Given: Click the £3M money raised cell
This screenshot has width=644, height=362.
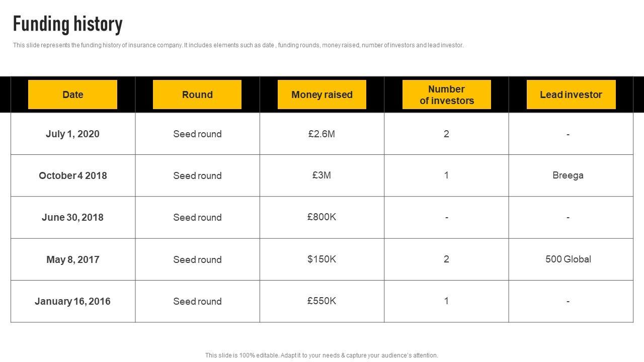Looking at the screenshot, I should 321,175.
